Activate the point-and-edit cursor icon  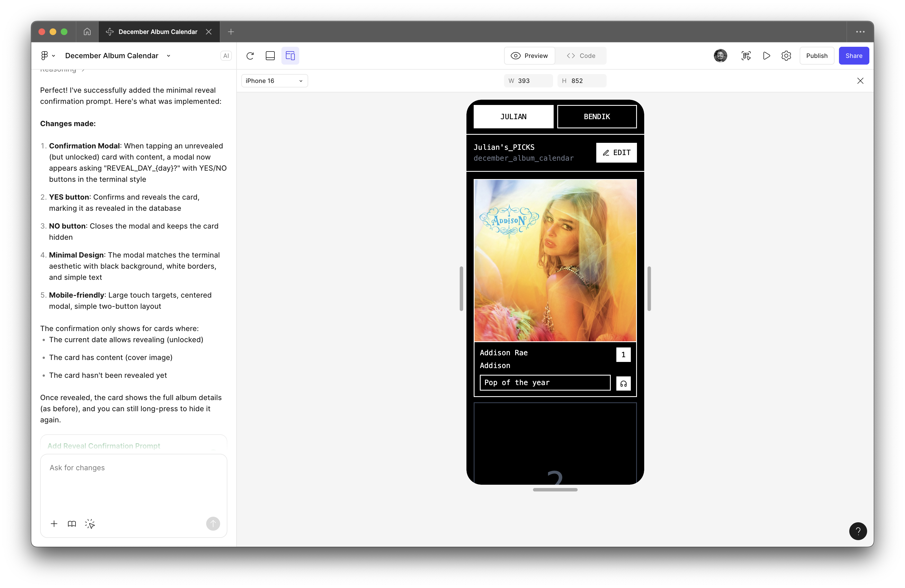coord(90,524)
